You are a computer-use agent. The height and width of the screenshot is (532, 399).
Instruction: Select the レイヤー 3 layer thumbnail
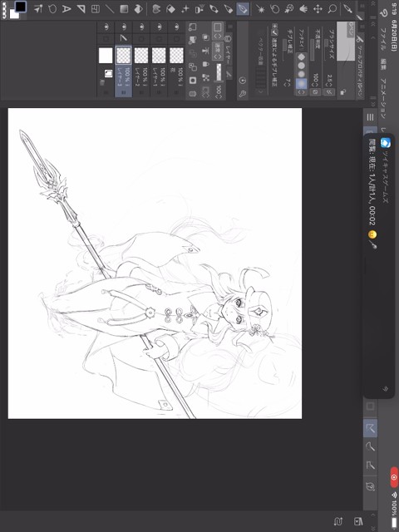[124, 56]
